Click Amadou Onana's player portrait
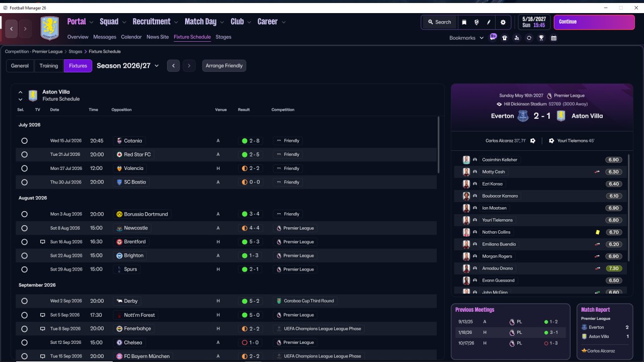Viewport: 644px width, 362px height. (x=466, y=268)
